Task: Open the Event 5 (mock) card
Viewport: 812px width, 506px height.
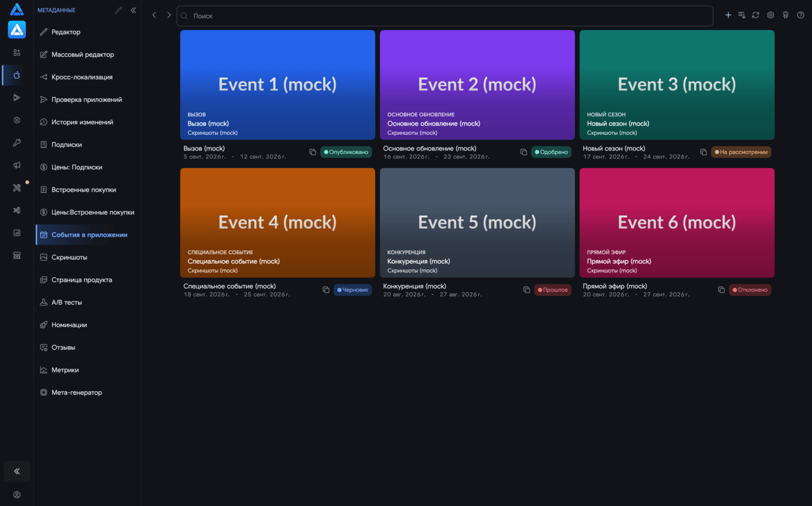Action: click(x=477, y=223)
